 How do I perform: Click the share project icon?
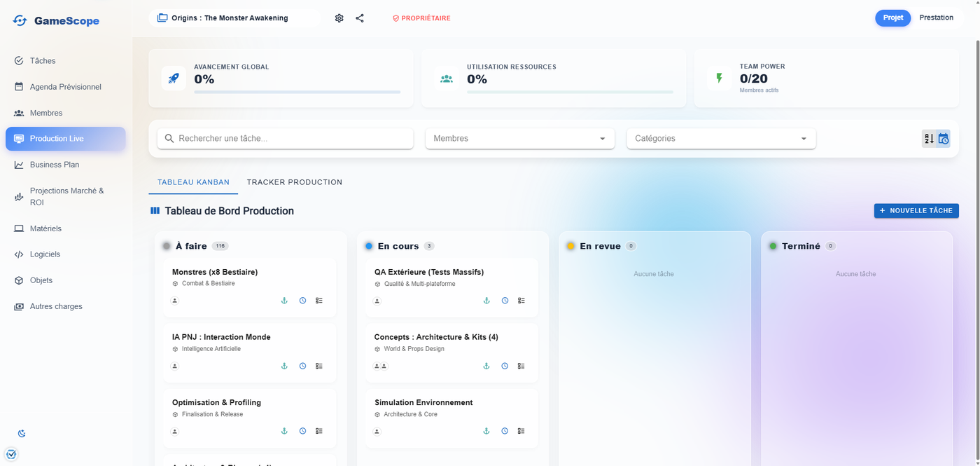point(360,18)
